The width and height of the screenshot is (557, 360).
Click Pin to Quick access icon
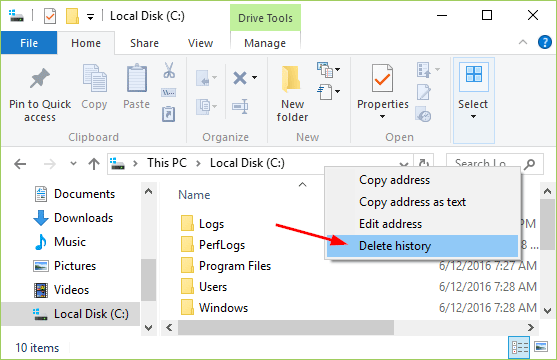pos(39,78)
